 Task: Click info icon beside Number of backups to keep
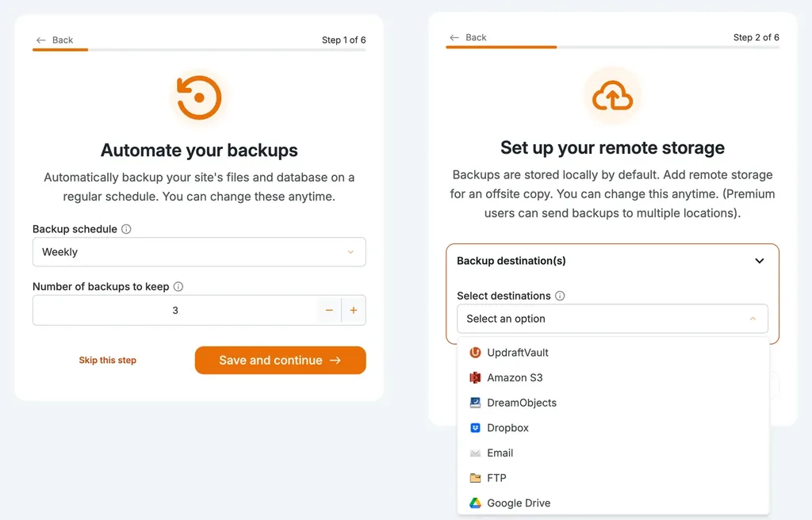coord(178,286)
